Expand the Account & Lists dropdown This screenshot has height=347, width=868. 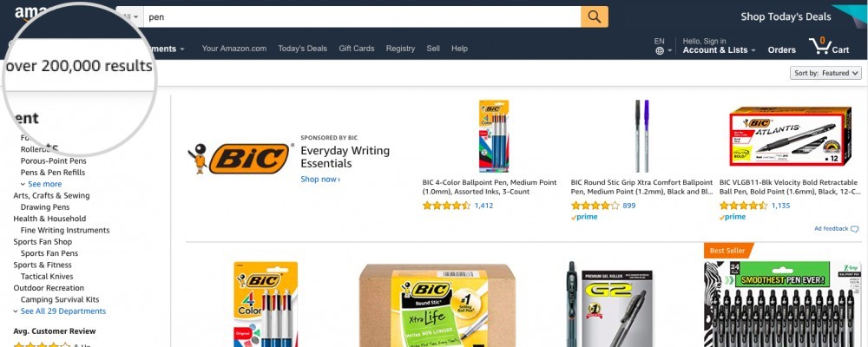point(719,49)
